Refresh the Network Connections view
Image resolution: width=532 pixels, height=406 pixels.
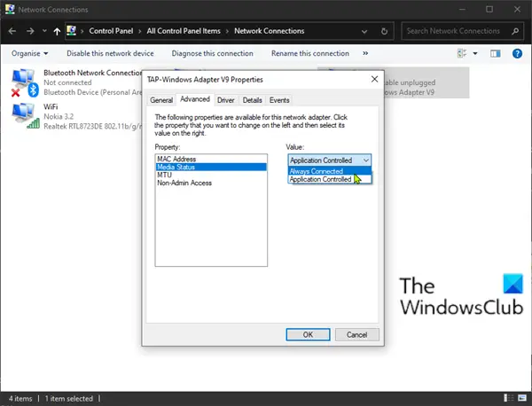tap(384, 32)
